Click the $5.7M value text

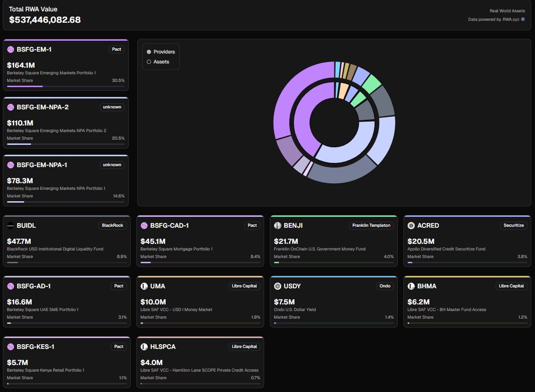click(18, 362)
